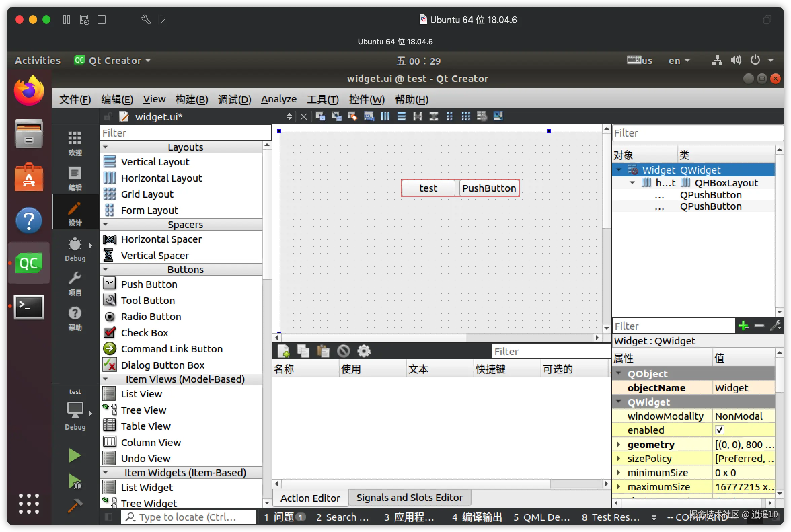Click the green plus add property icon

743,326
